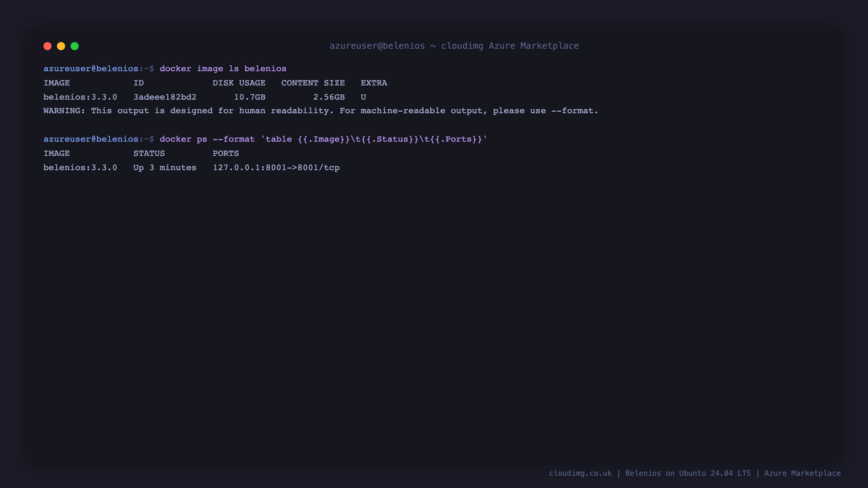The image size is (868, 488).
Task: Click the second 'azureuser@belenios' prompt
Action: point(91,139)
